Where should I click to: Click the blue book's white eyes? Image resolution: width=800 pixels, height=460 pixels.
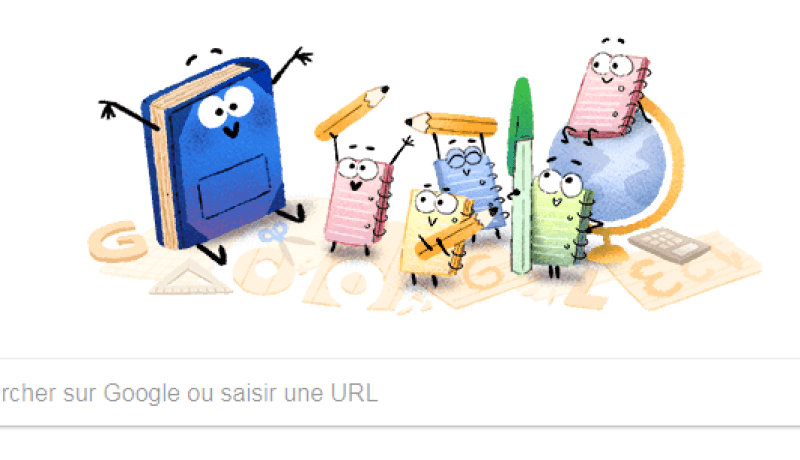(226, 106)
